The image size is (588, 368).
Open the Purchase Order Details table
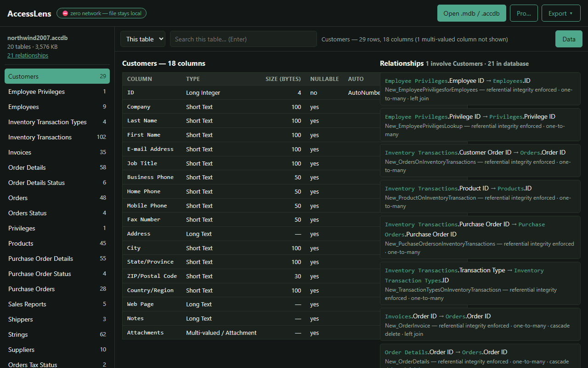pyautogui.click(x=57, y=259)
